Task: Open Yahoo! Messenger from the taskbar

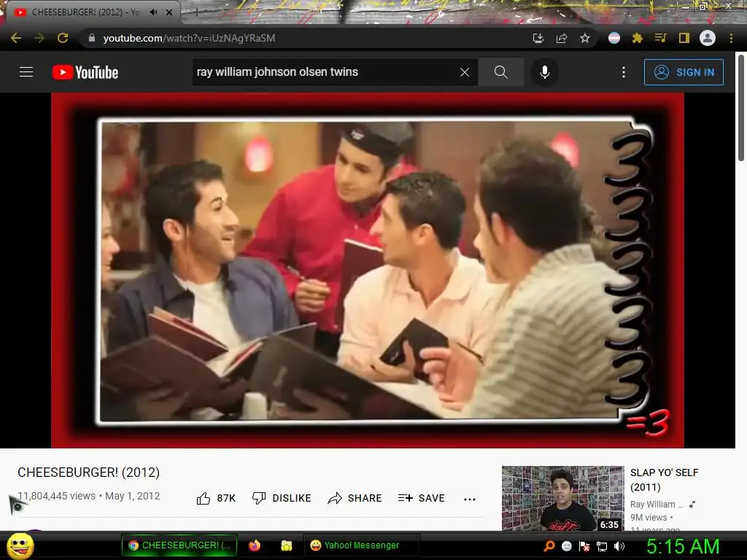Action: pyautogui.click(x=362, y=545)
